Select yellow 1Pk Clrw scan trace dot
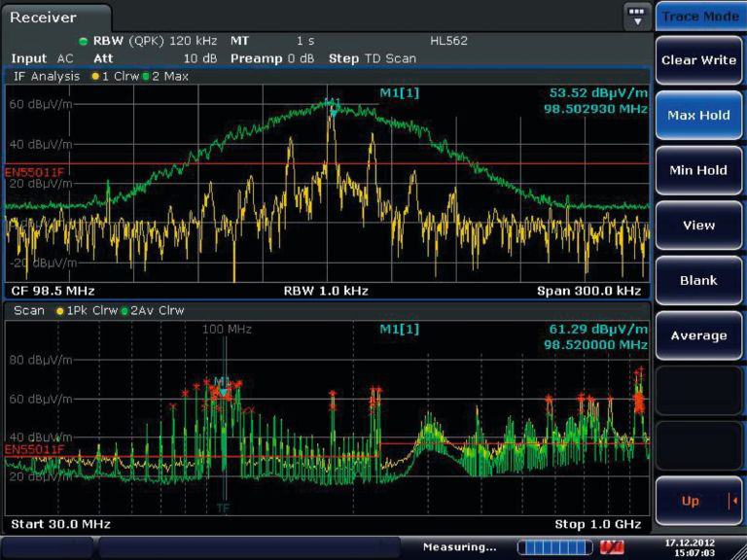The image size is (747, 560). (61, 310)
